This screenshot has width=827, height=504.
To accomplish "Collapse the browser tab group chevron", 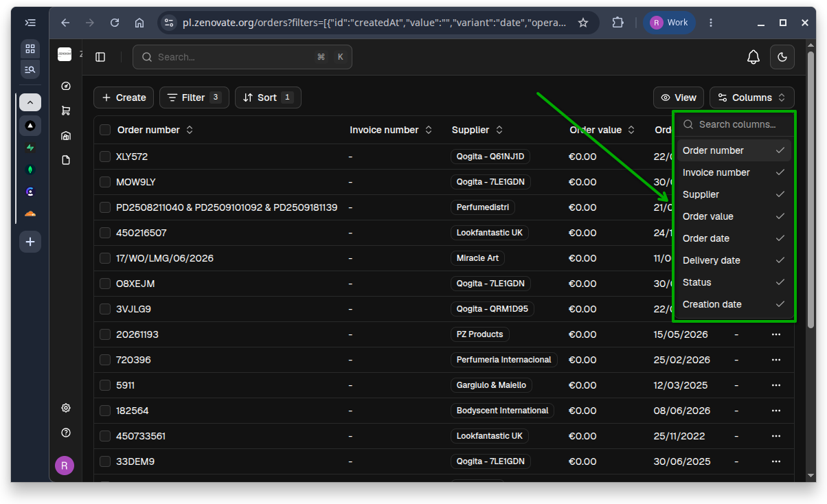I will coord(30,102).
